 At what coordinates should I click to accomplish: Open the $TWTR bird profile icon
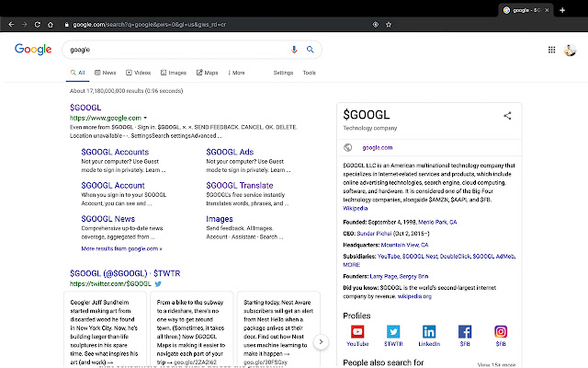point(393,332)
